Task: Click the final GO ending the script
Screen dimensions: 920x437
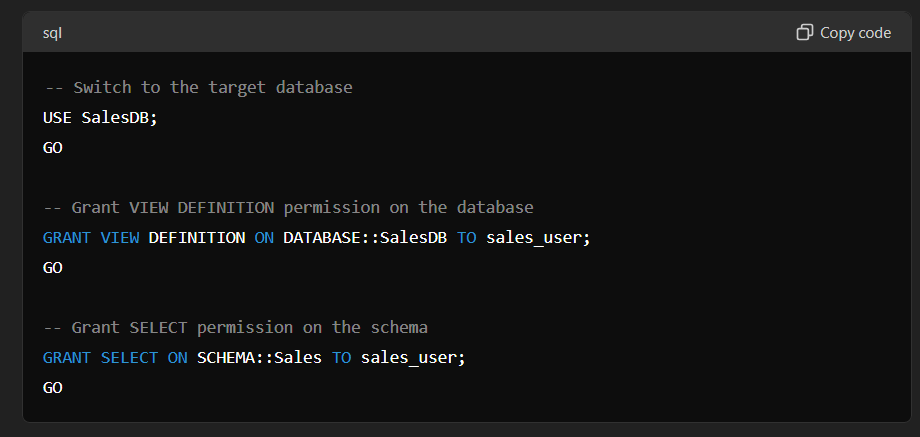Action: pyautogui.click(x=53, y=387)
